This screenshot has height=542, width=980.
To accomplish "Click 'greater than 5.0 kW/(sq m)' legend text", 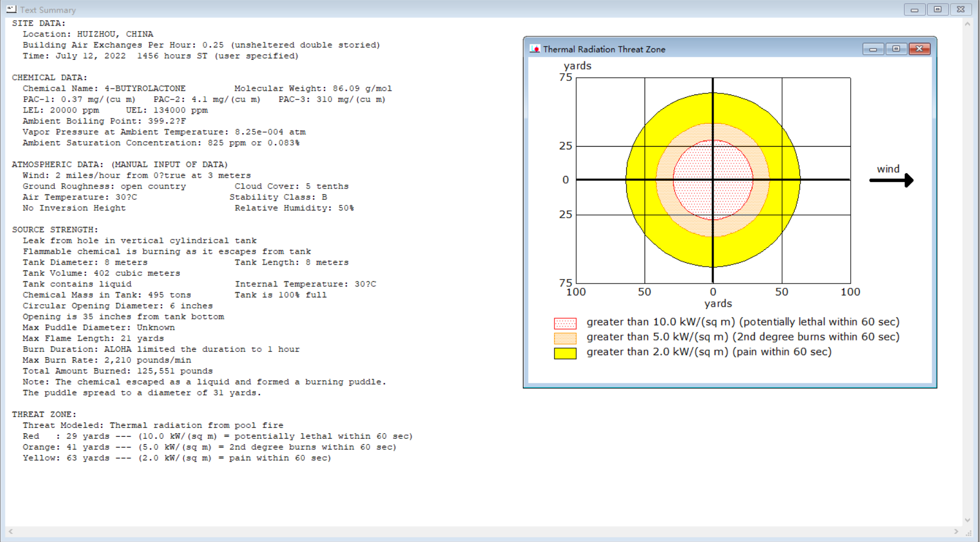I will coord(743,337).
